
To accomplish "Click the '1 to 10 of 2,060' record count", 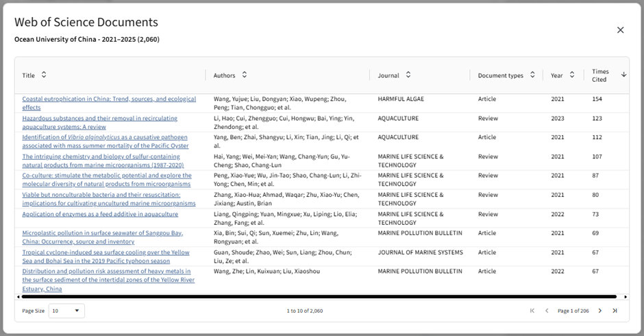I will point(305,311).
